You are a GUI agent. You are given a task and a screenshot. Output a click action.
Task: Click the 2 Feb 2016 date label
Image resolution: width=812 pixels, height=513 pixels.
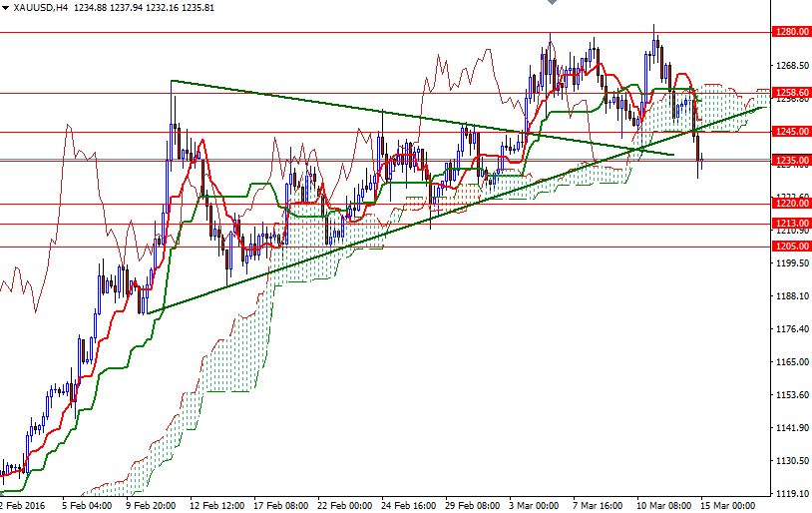[x=23, y=505]
